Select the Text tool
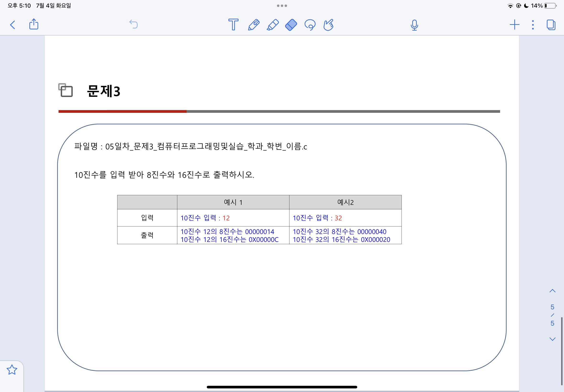Viewport: 564px width, 392px height. [233, 25]
